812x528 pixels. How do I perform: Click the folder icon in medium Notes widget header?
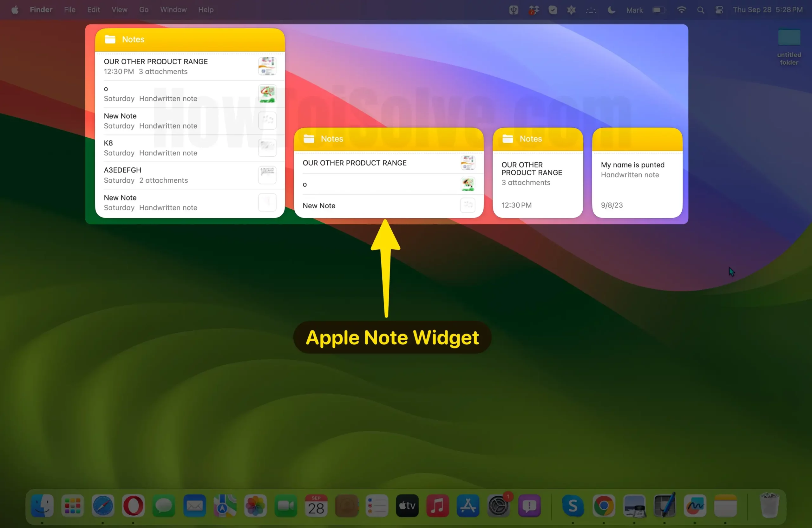[x=309, y=139]
